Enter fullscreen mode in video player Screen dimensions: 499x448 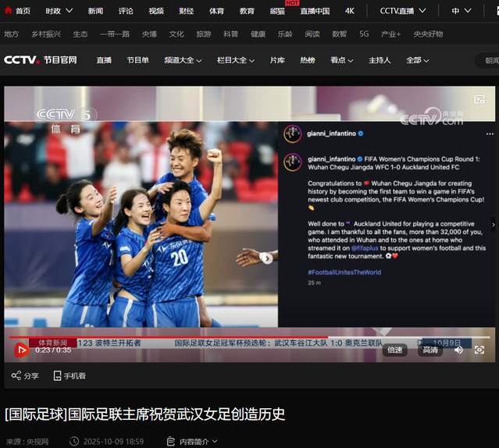coord(482,350)
